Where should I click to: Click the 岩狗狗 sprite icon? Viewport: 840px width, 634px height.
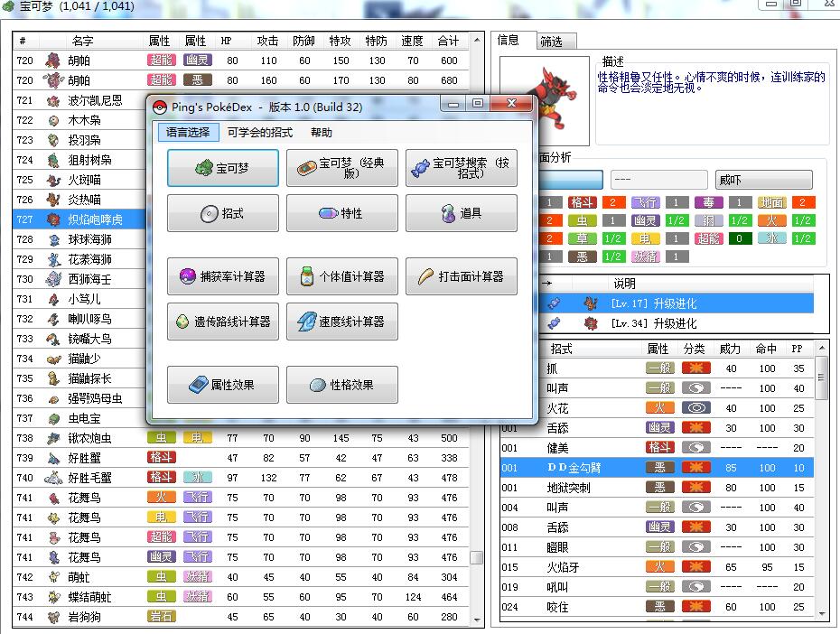tap(53, 617)
